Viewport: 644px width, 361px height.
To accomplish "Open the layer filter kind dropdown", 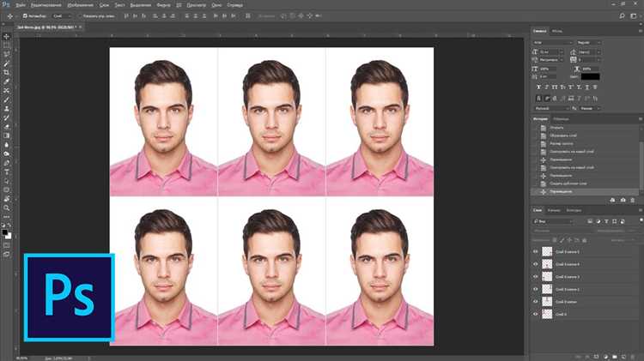I will tap(553, 221).
